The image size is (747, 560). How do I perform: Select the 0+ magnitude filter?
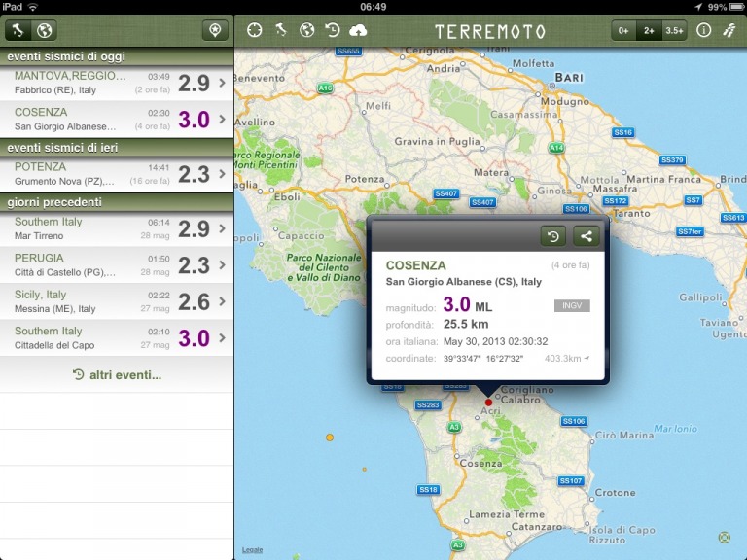tap(623, 31)
